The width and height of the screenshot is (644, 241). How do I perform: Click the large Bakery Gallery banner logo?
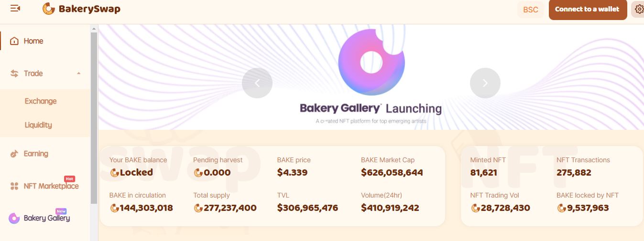pos(371,63)
